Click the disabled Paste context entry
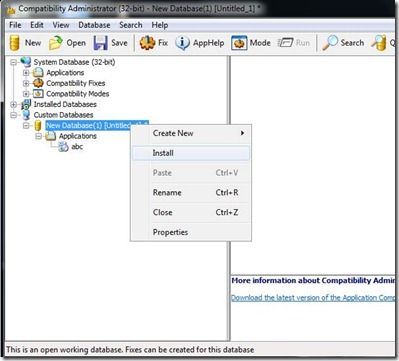This screenshot has height=361, width=399. (x=191, y=173)
